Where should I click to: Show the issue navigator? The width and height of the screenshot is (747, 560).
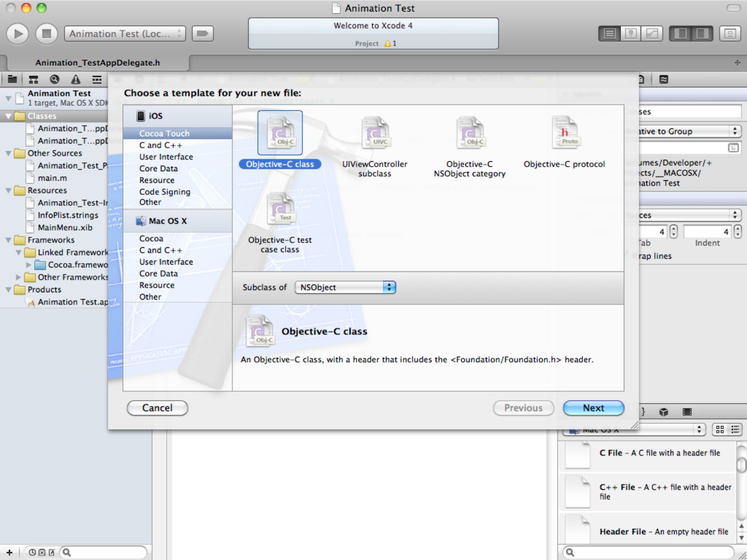point(76,79)
